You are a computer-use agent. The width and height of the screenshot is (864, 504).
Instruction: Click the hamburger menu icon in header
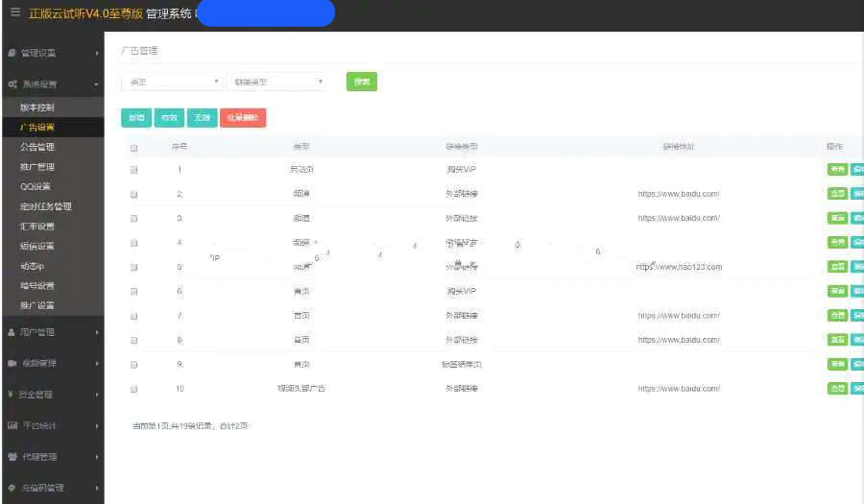[x=14, y=12]
